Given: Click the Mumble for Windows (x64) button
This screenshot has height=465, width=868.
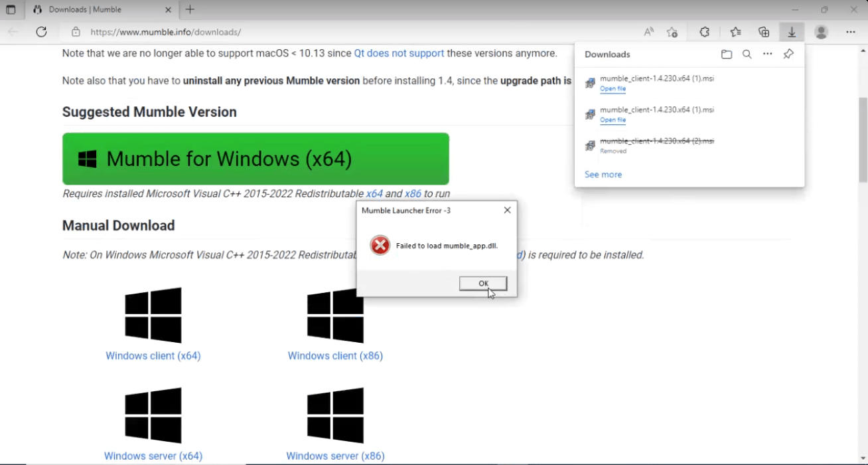Looking at the screenshot, I should click(255, 159).
